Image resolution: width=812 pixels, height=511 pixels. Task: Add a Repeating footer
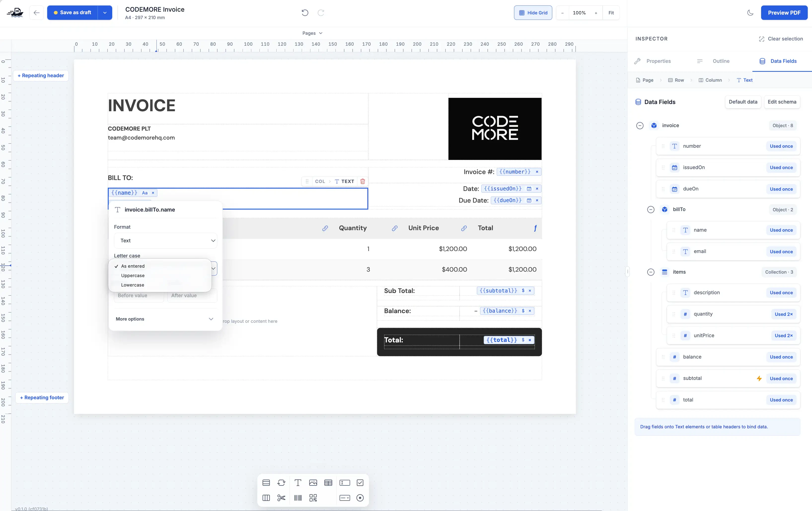[42, 397]
